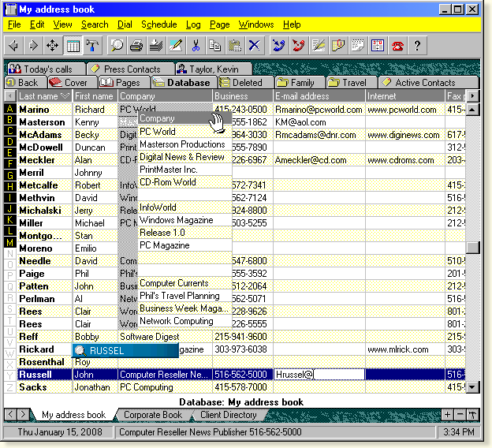The image size is (492, 448).
Task: Click the four-way move arrows icon
Action: coord(52,46)
